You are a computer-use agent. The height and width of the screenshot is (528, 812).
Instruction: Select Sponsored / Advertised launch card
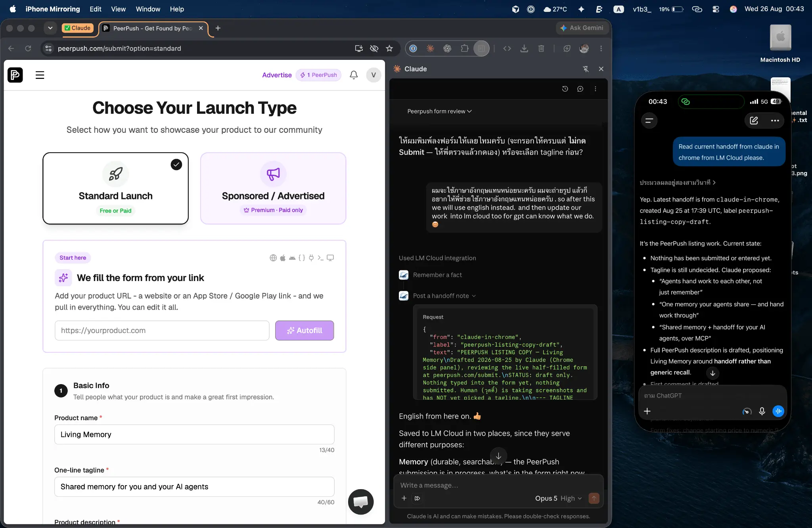click(x=273, y=188)
